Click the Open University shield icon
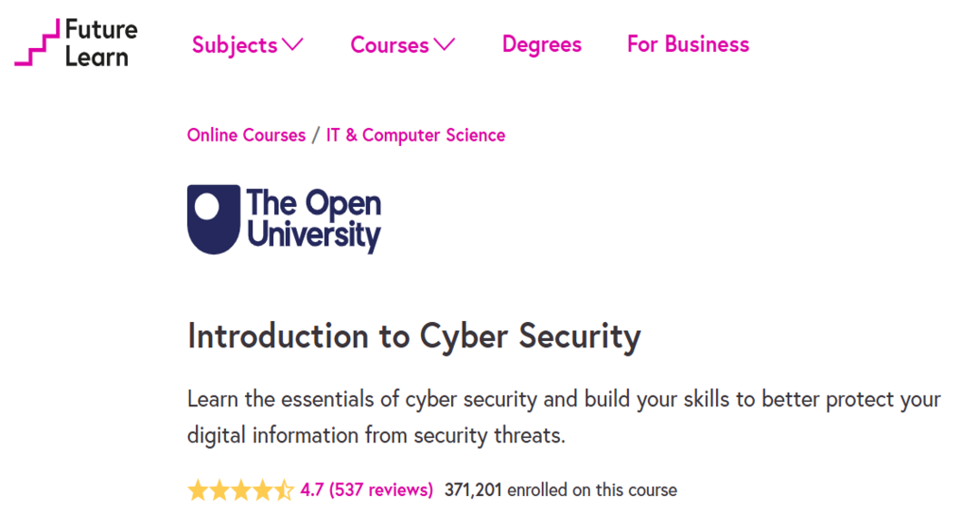Image resolution: width=980 pixels, height=526 pixels. [x=213, y=219]
